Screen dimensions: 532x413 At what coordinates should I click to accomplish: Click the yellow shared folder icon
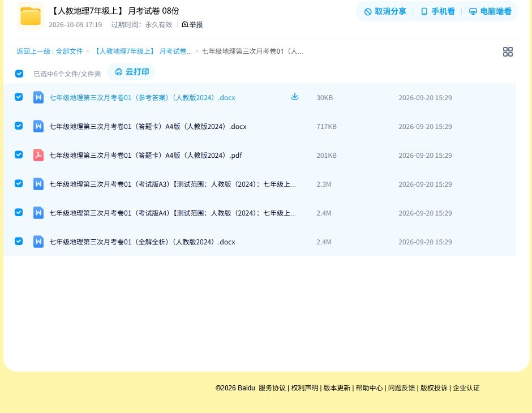pyautogui.click(x=31, y=16)
